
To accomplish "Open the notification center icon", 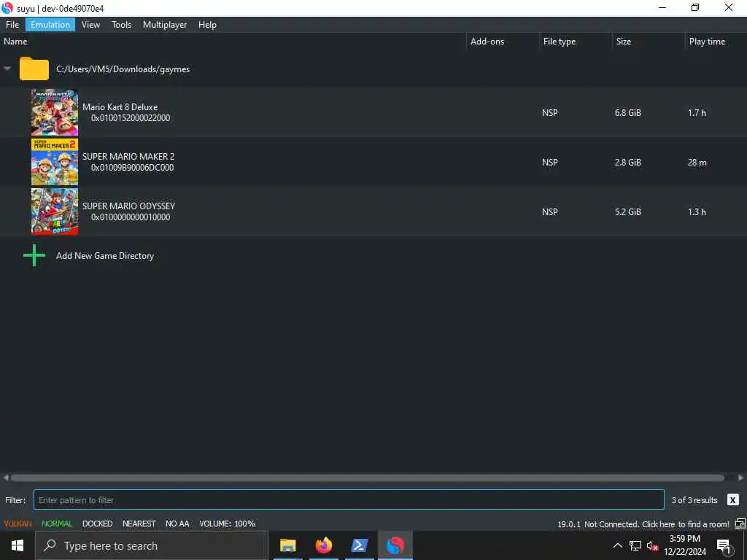I will 724,546.
